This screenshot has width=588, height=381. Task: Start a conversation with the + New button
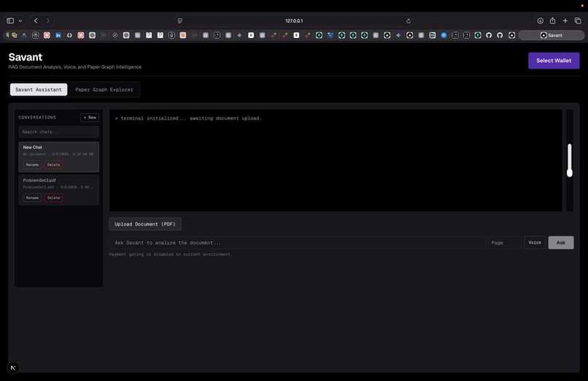click(x=90, y=118)
